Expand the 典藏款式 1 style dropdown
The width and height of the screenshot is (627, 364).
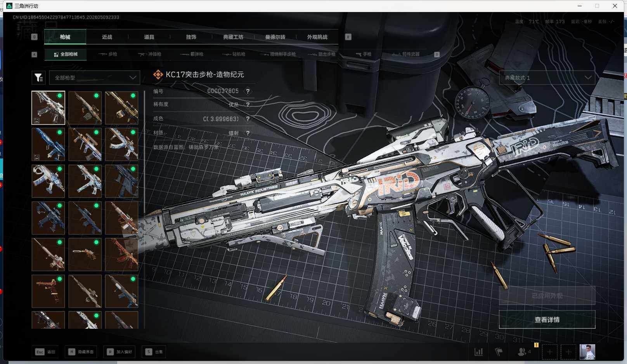tap(547, 78)
